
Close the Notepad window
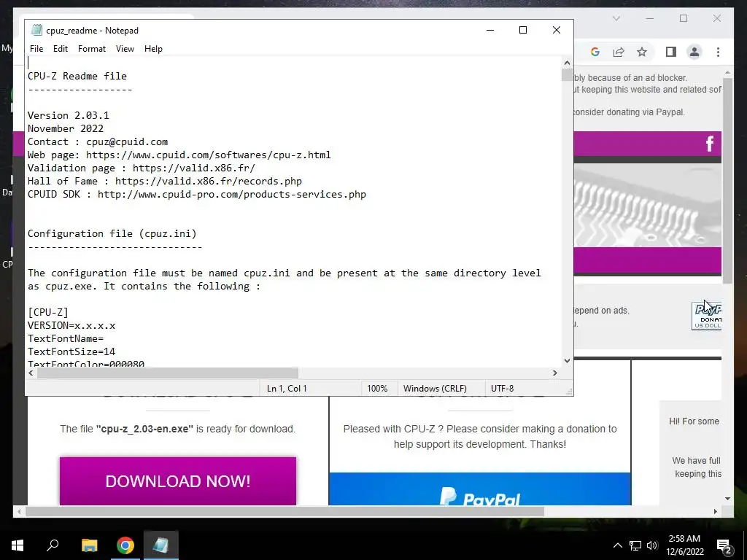coord(556,30)
